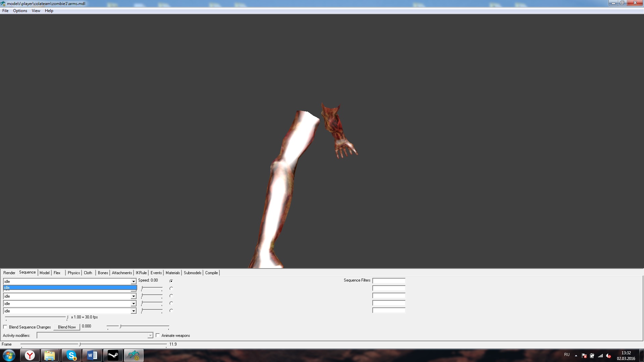The image size is (644, 362).
Task: Open Windows Explorer from the taskbar
Action: pyautogui.click(x=50, y=355)
